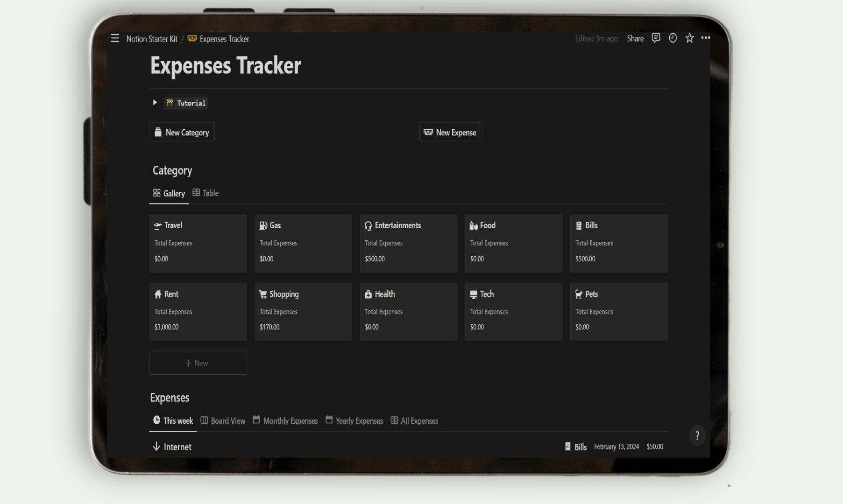Screen dimensions: 843x504
Task: Click the Tech monitor icon
Action: [474, 294]
